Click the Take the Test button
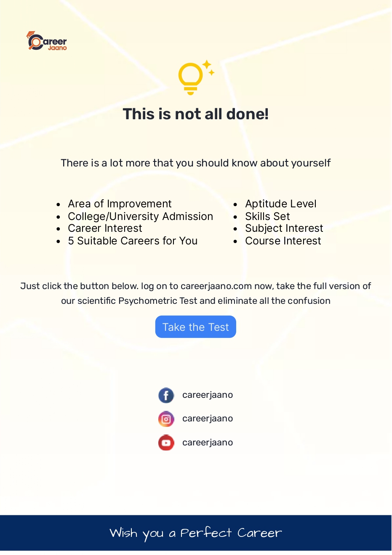 pyautogui.click(x=196, y=327)
